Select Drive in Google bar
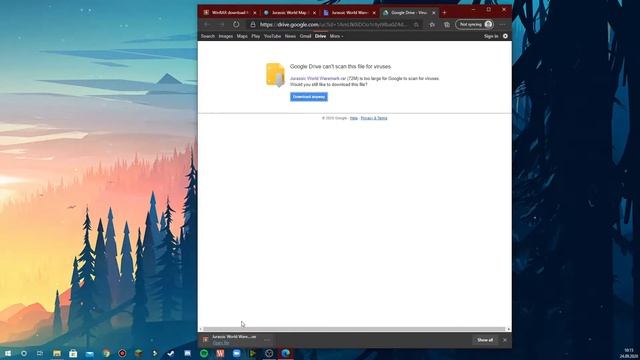 (320, 36)
